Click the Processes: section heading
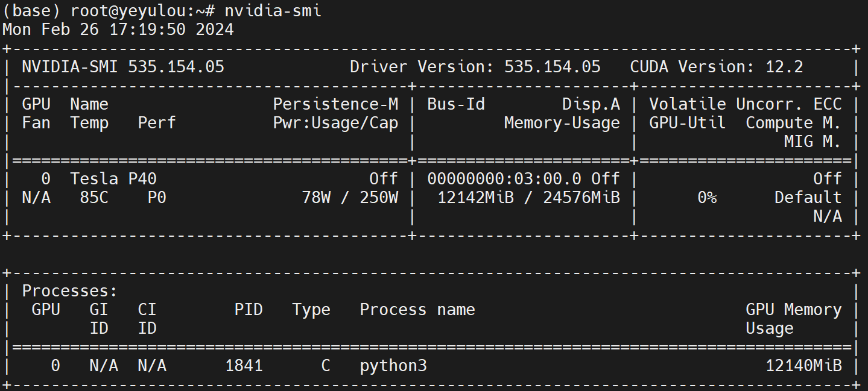This screenshot has height=391, width=868. pyautogui.click(x=70, y=291)
